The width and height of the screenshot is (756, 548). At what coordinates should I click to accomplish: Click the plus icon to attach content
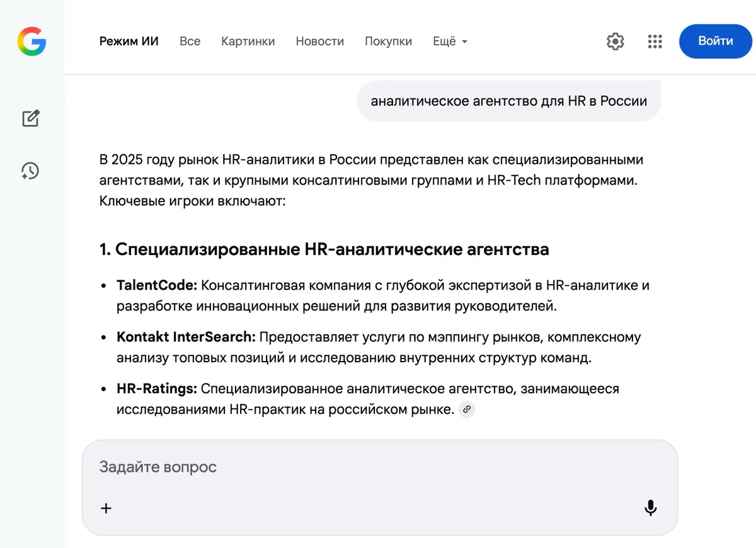coord(106,508)
